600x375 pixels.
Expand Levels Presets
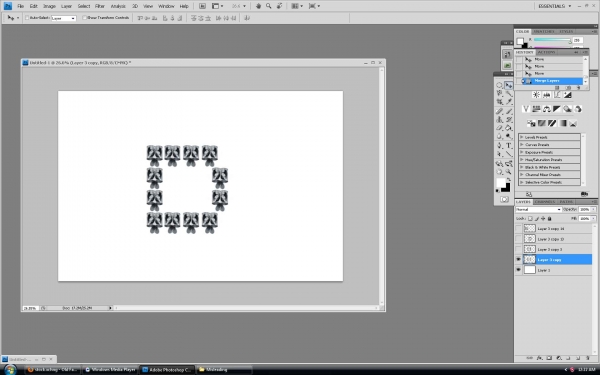(x=521, y=137)
